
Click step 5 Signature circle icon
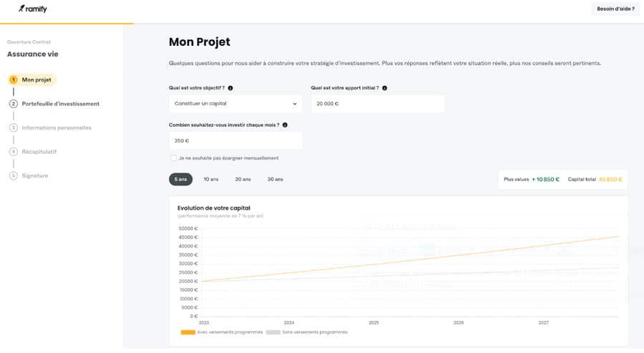coord(14,176)
